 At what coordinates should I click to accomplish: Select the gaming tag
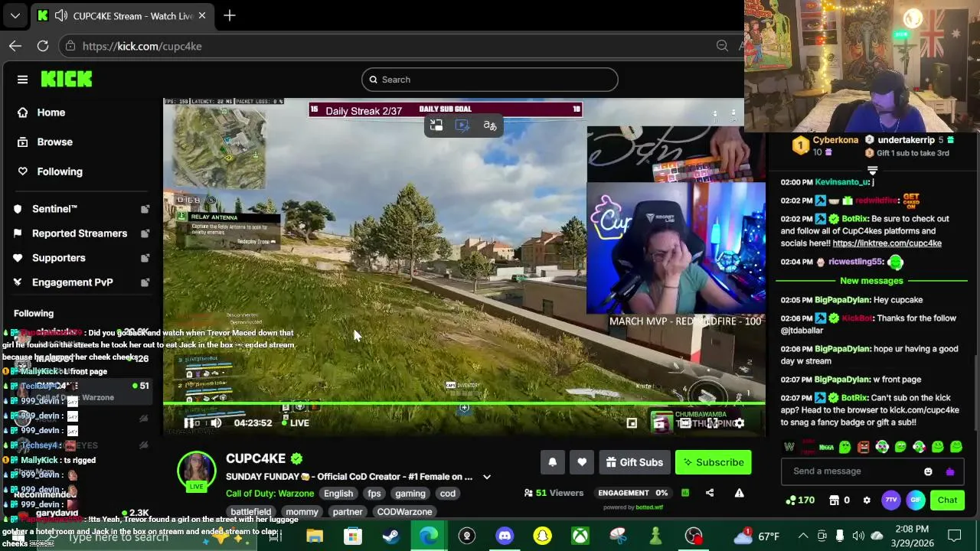[410, 494]
